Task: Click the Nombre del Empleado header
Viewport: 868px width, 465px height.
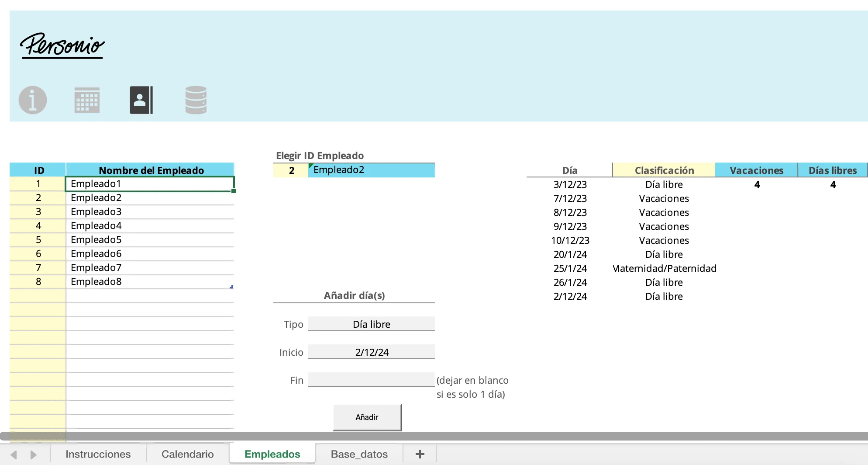Action: pyautogui.click(x=150, y=170)
